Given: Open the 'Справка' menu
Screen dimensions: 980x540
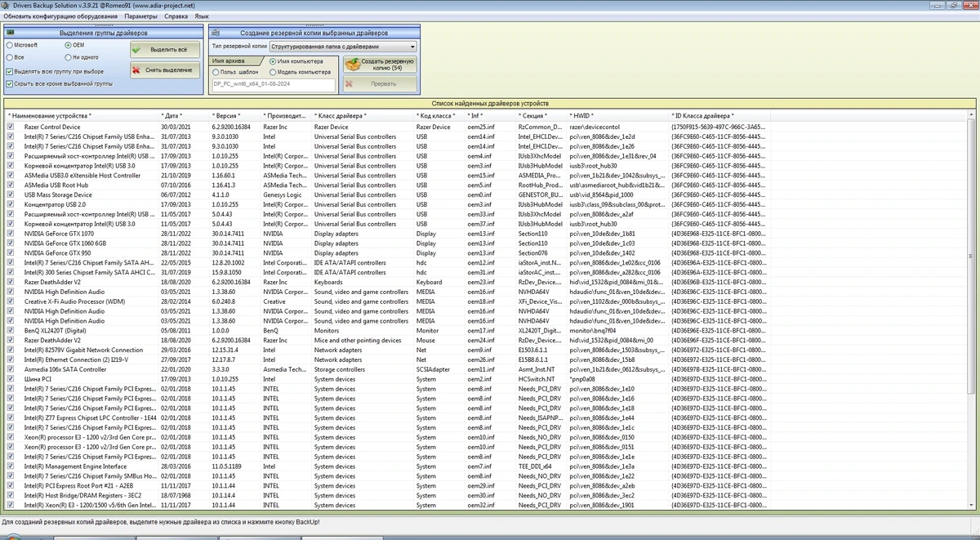Looking at the screenshot, I should coord(176,16).
